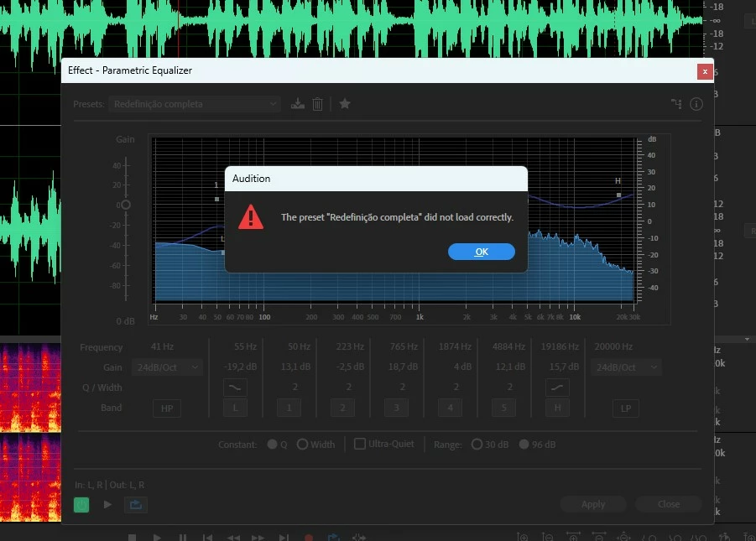Toggle the H band button

[x=557, y=408]
